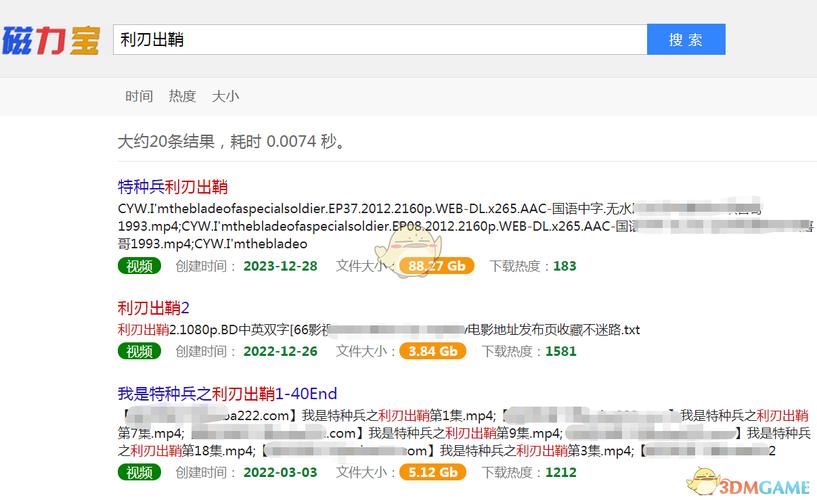The image size is (817, 500).
Task: Click the 88.27 Gb size badge
Action: [437, 266]
